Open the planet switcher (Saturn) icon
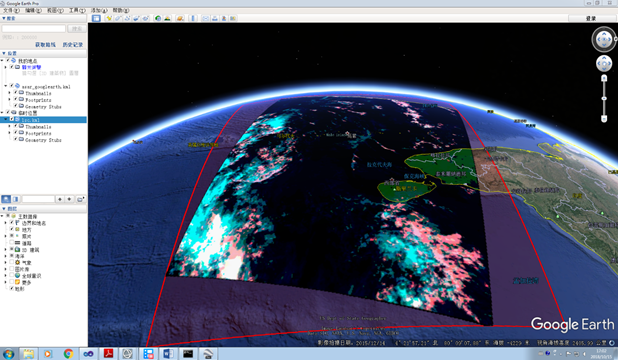The image size is (618, 360). (x=180, y=18)
